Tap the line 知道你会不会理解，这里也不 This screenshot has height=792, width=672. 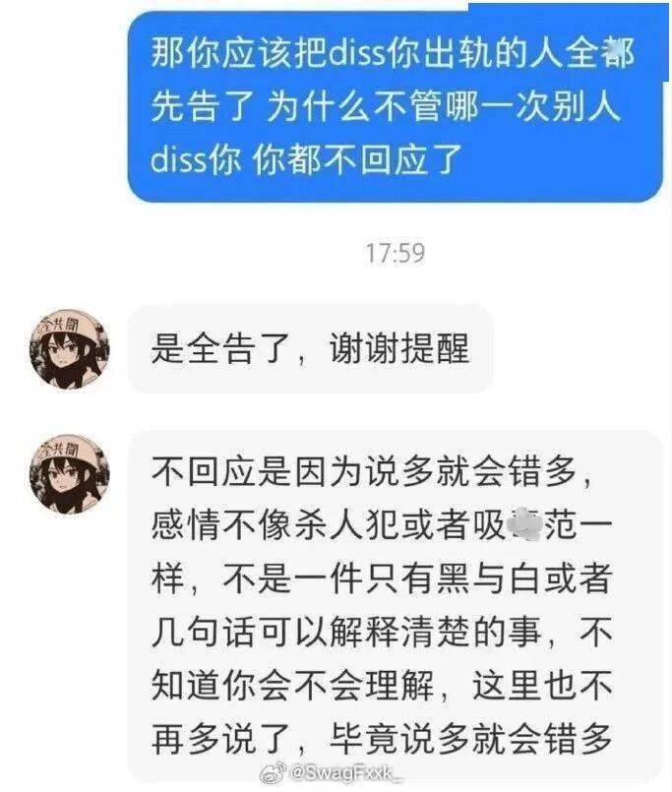382,686
